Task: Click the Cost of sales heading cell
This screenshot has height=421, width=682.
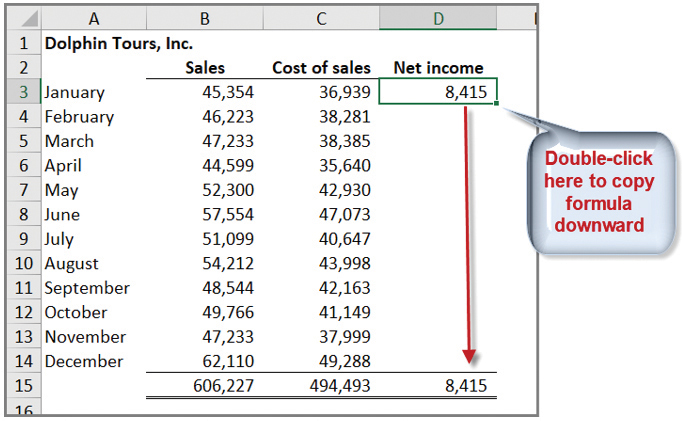Action: coord(321,68)
